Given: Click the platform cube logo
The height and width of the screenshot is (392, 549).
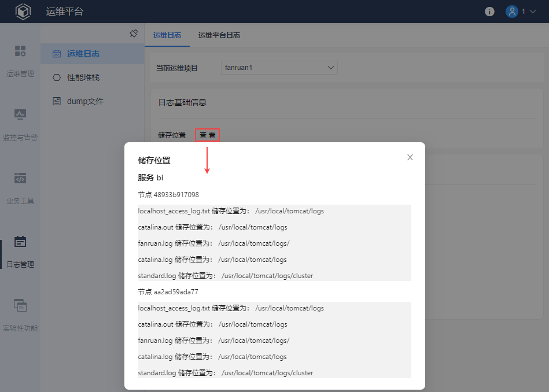Looking at the screenshot, I should pos(23,12).
